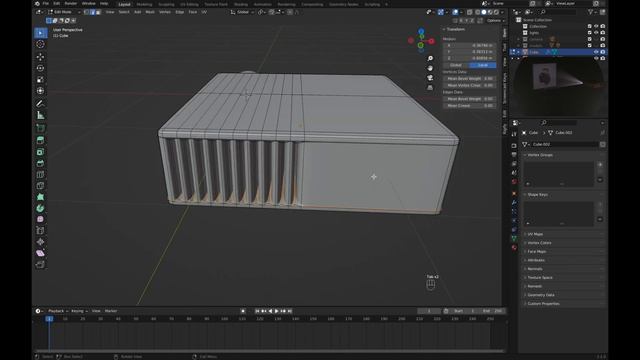Open the Global transform orientation dropdown
The image size is (640, 360).
(x=242, y=12)
